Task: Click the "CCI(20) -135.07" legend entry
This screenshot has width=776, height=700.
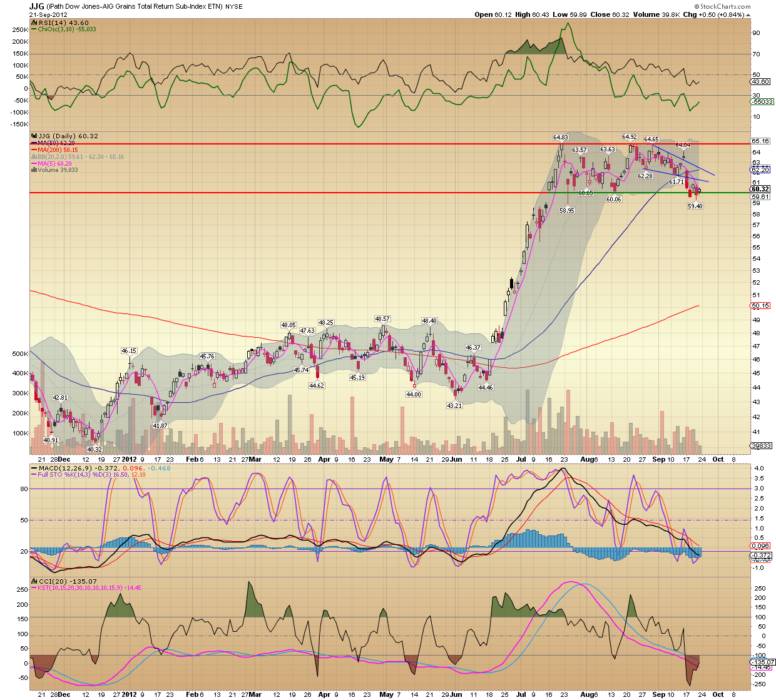Action: [x=67, y=582]
